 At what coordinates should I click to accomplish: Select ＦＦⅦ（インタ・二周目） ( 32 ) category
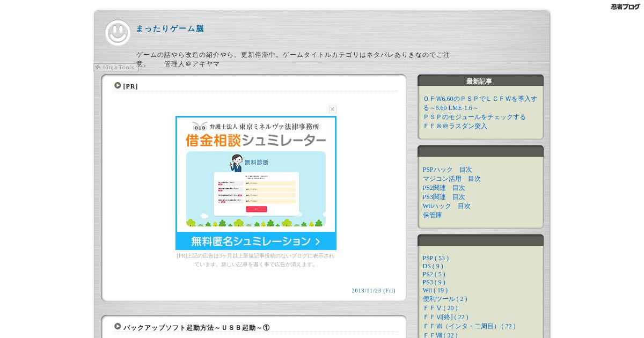coord(469,326)
